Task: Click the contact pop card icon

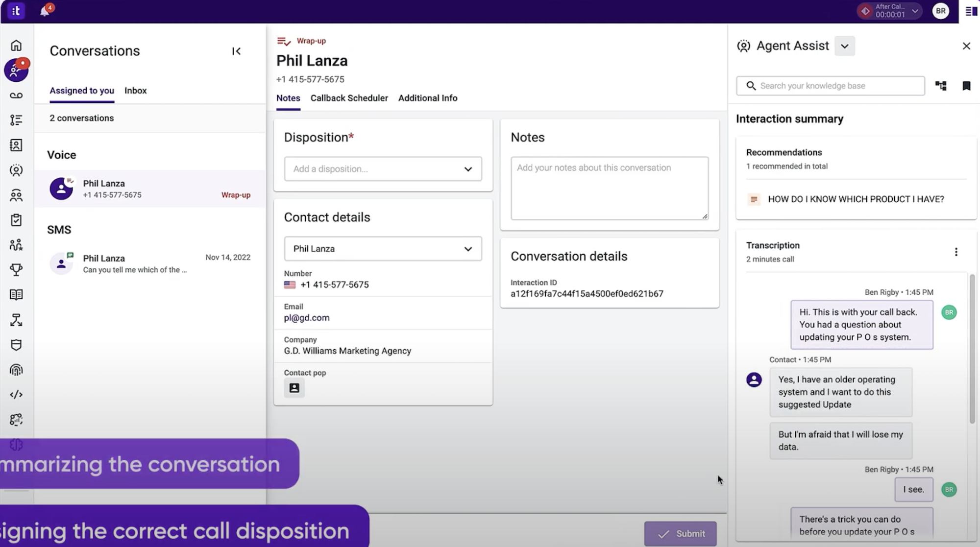Action: (x=294, y=388)
